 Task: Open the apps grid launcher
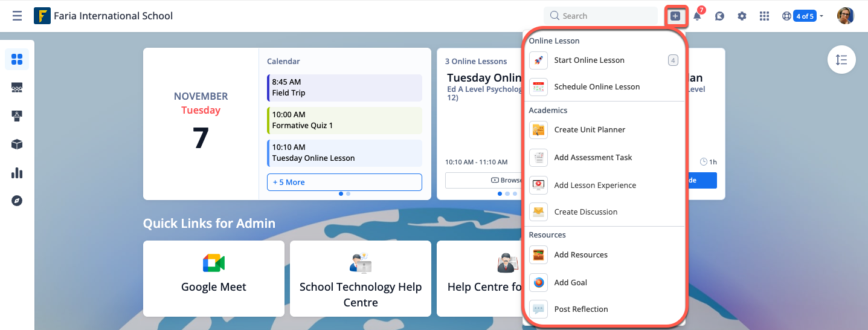pyautogui.click(x=764, y=16)
